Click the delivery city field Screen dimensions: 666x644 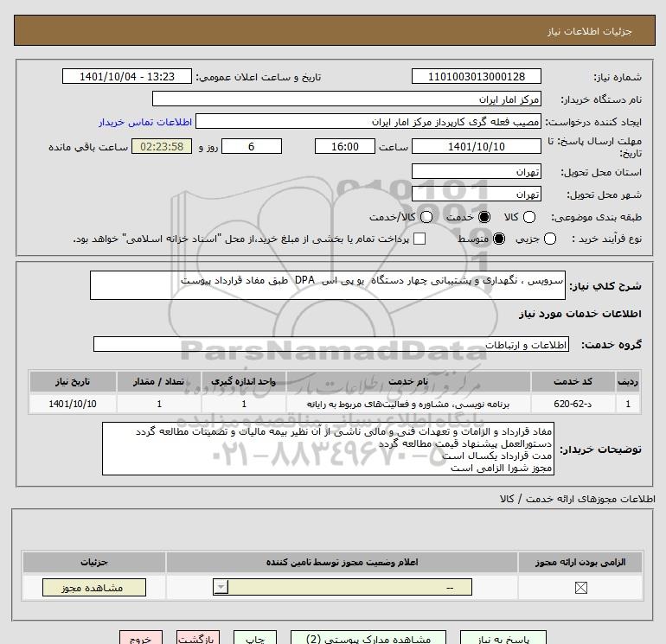(x=476, y=194)
